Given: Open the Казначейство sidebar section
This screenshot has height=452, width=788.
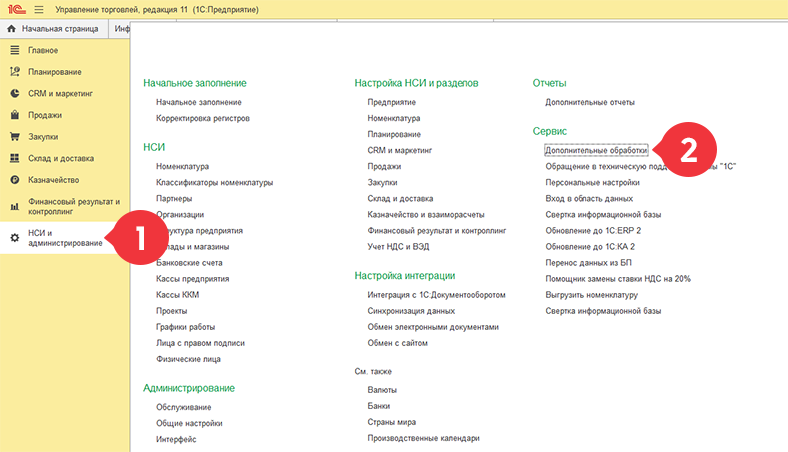Looking at the screenshot, I should click(x=53, y=180).
